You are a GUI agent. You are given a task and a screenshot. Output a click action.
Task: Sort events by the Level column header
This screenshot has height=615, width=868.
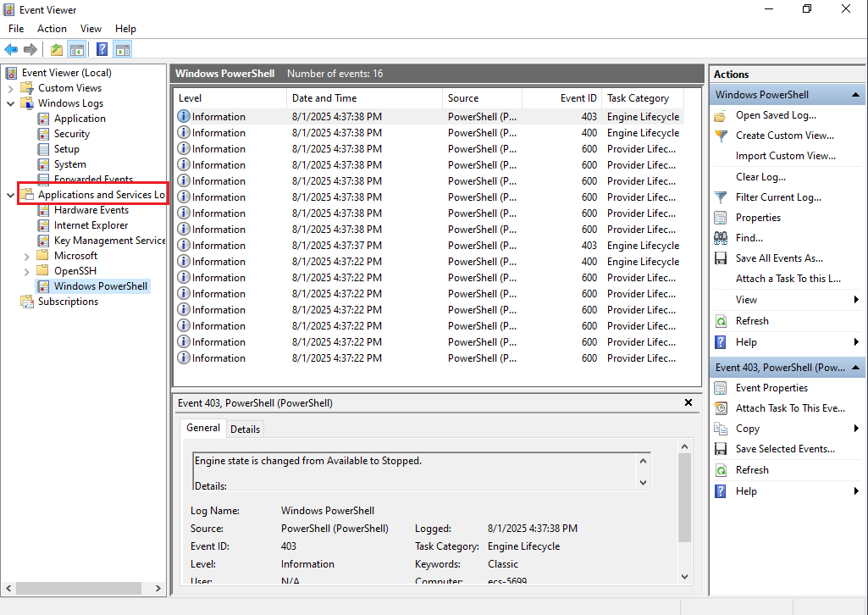point(230,98)
